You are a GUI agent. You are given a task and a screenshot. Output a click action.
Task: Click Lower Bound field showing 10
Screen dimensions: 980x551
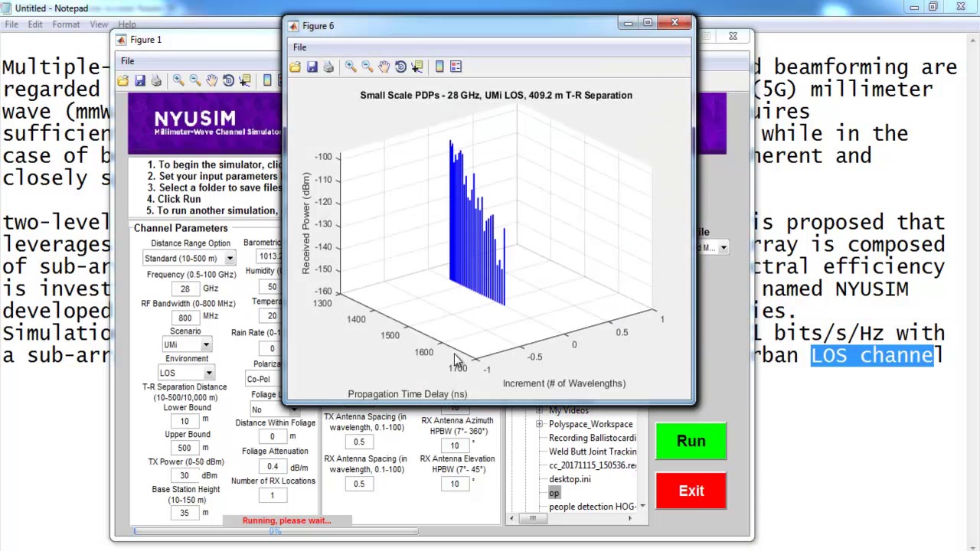(185, 421)
